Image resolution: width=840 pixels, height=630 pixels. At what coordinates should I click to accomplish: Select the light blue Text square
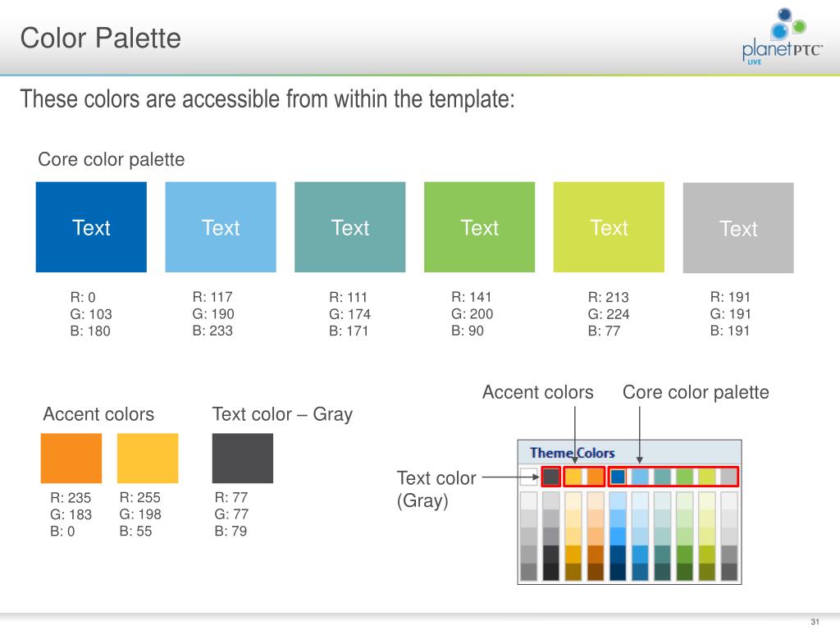point(221,227)
